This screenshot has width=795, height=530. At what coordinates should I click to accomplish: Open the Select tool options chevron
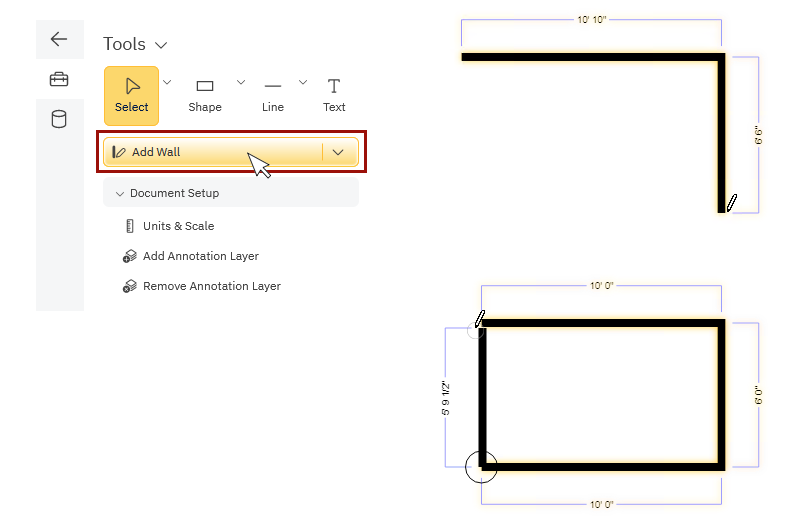tap(167, 82)
